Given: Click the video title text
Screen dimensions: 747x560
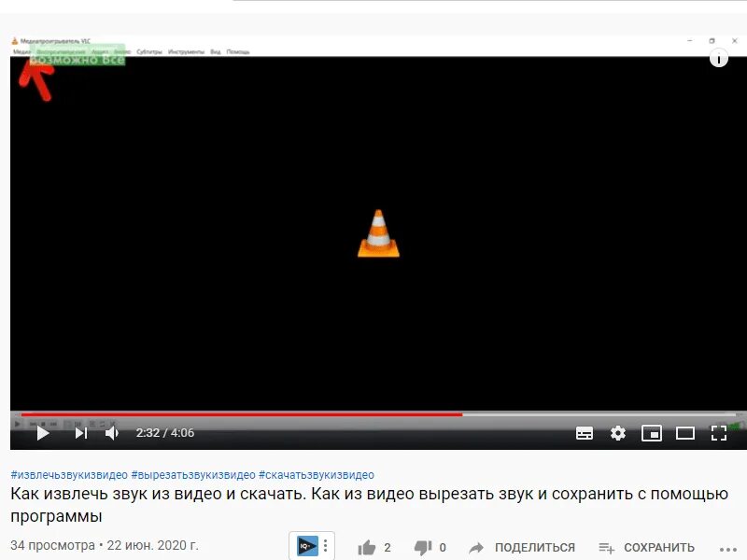Looking at the screenshot, I should (369, 505).
